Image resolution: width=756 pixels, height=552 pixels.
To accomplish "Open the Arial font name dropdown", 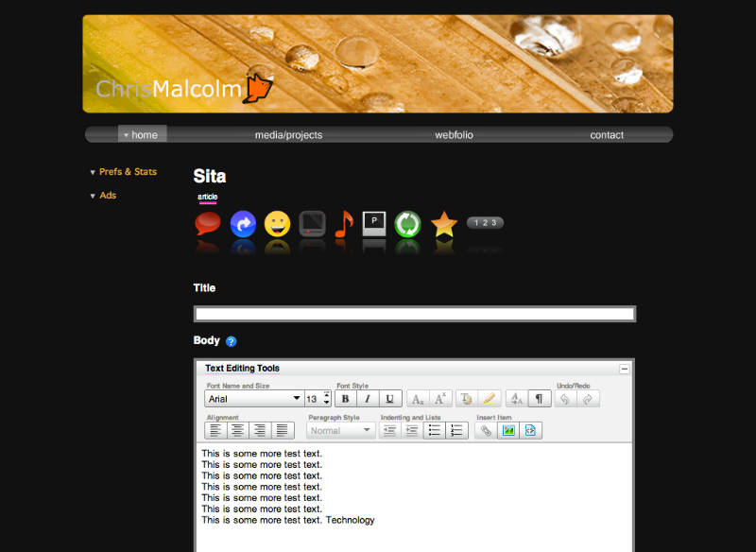I will pyautogui.click(x=253, y=399).
